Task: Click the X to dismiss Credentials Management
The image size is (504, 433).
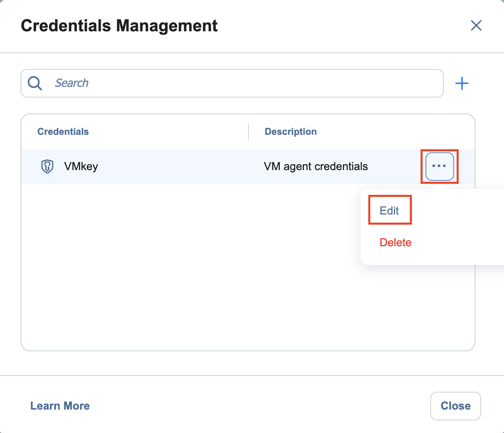Action: pos(476,25)
